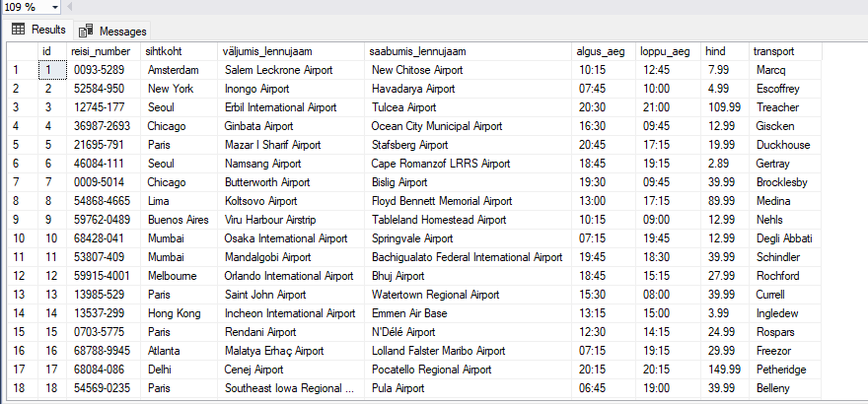Image resolution: width=868 pixels, height=404 pixels.
Task: Click the Results grid icon
Action: pyautogui.click(x=18, y=31)
